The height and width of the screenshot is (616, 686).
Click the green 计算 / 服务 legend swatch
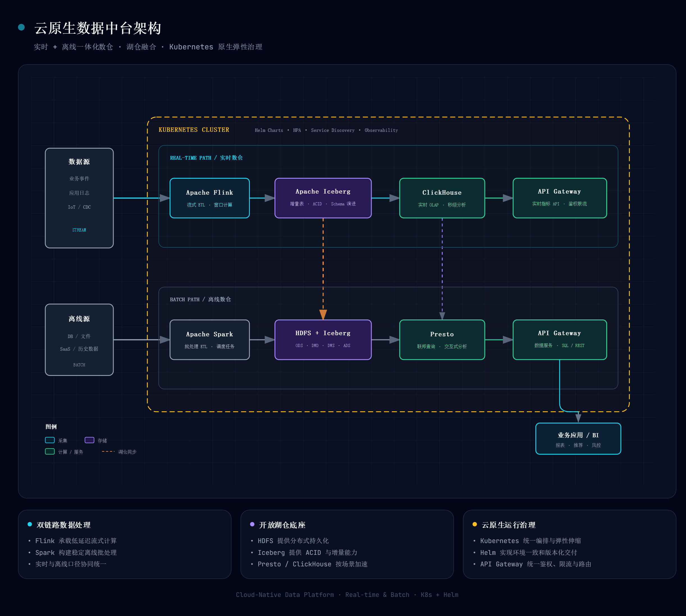50,452
